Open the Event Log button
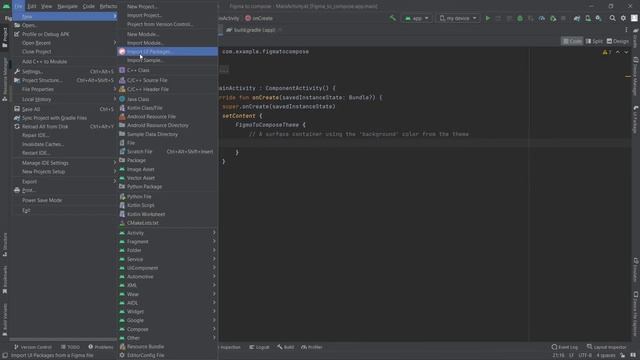The height and width of the screenshot is (360, 640). tap(565, 347)
